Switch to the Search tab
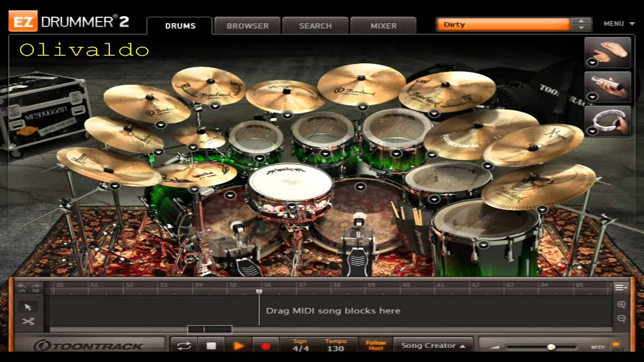 315,26
